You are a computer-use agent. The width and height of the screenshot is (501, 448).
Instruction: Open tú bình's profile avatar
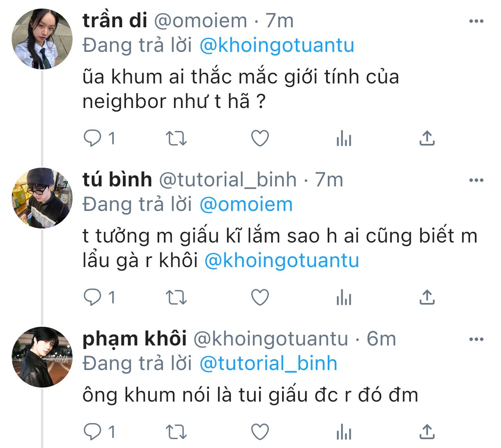(x=42, y=198)
